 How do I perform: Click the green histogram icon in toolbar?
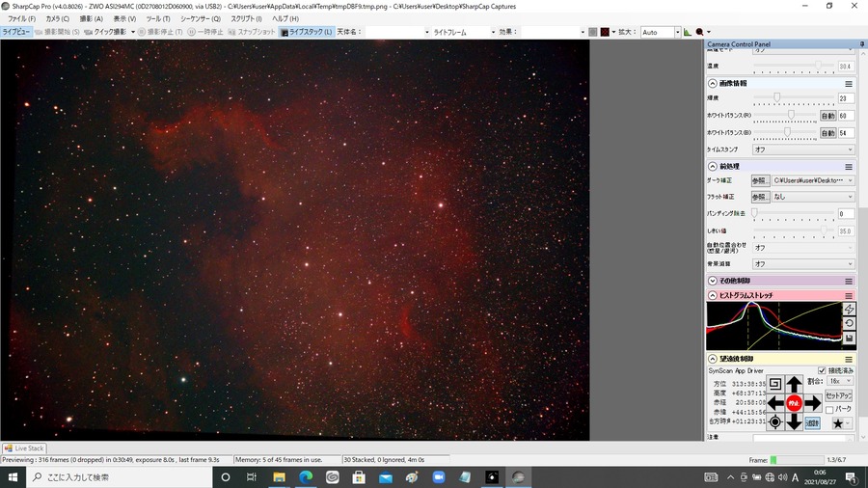coord(688,32)
